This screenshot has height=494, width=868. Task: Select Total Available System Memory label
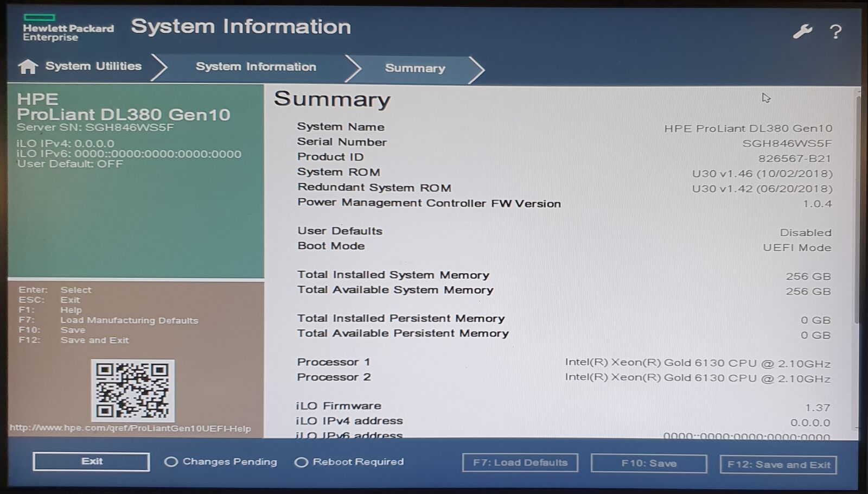tap(395, 290)
